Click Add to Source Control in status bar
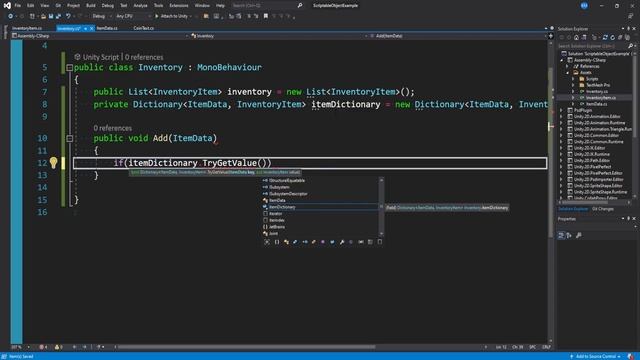This screenshot has height=360, width=640. tap(596, 356)
